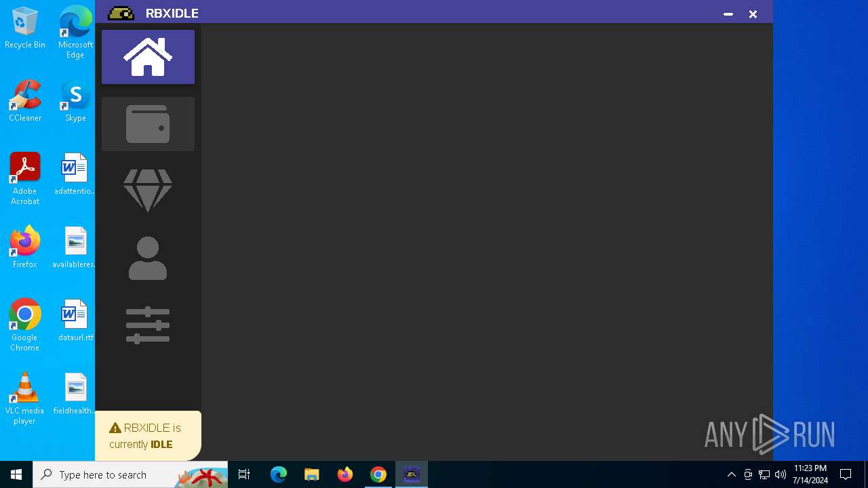Image resolution: width=868 pixels, height=488 pixels.
Task: Click the Meet Now tray icon
Action: (748, 474)
